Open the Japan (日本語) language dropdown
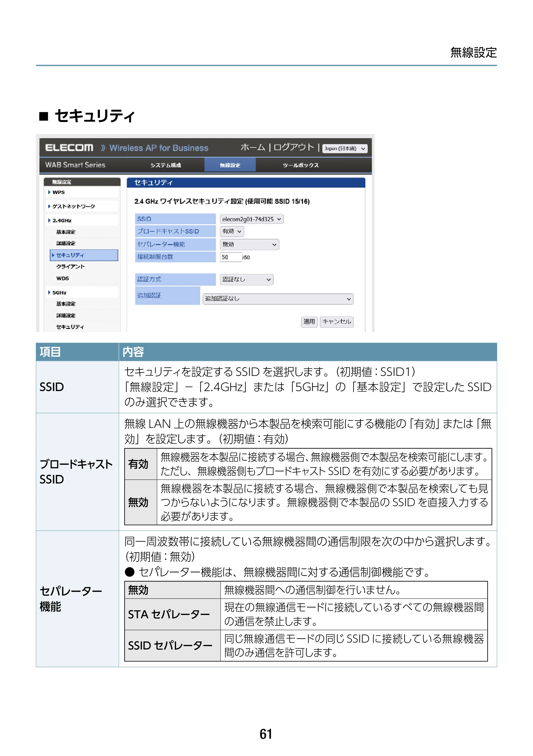 (x=345, y=148)
